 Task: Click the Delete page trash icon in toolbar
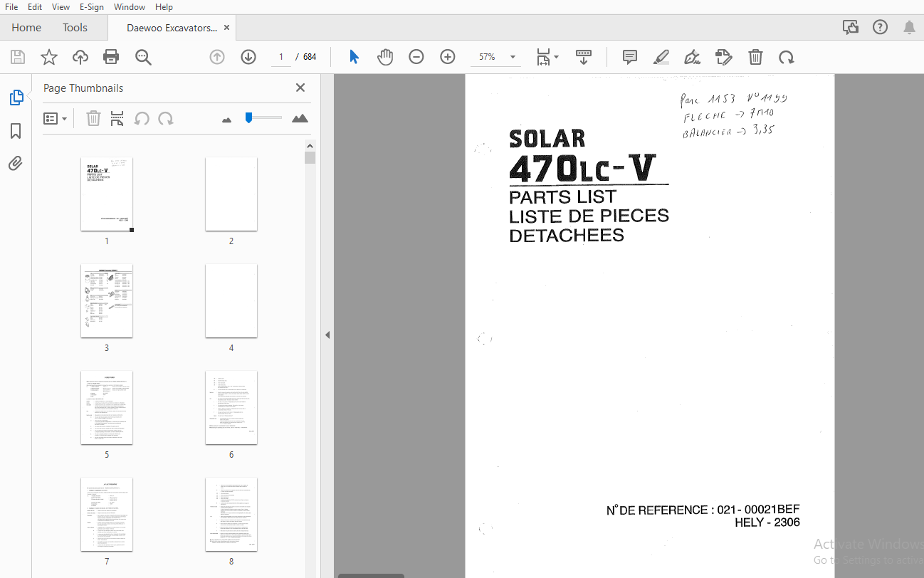(755, 57)
